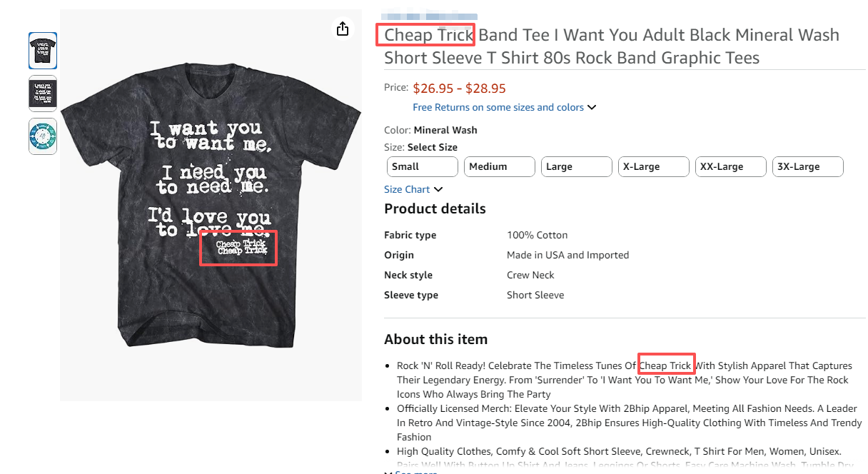868x474 pixels.
Task: Click the Free Returns on some sizes link
Action: pyautogui.click(x=498, y=108)
